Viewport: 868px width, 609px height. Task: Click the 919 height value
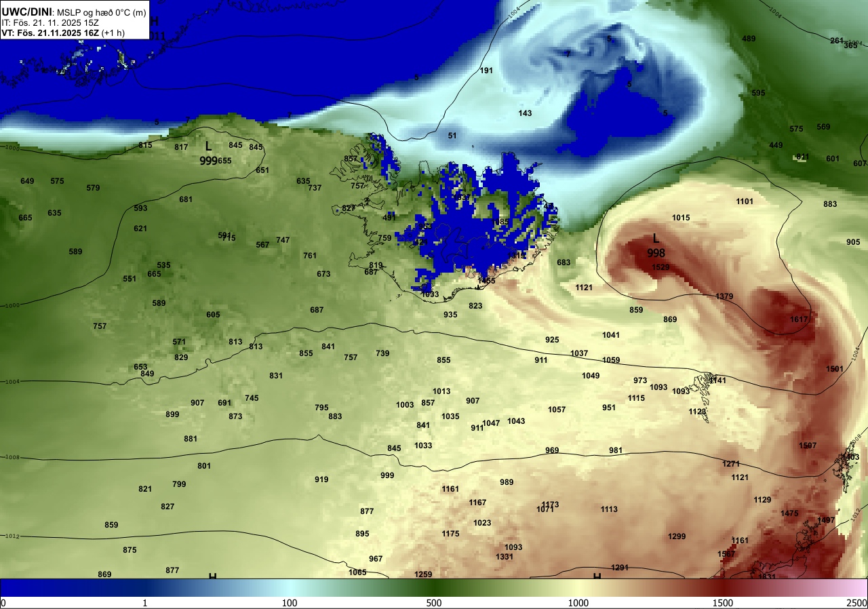click(321, 479)
